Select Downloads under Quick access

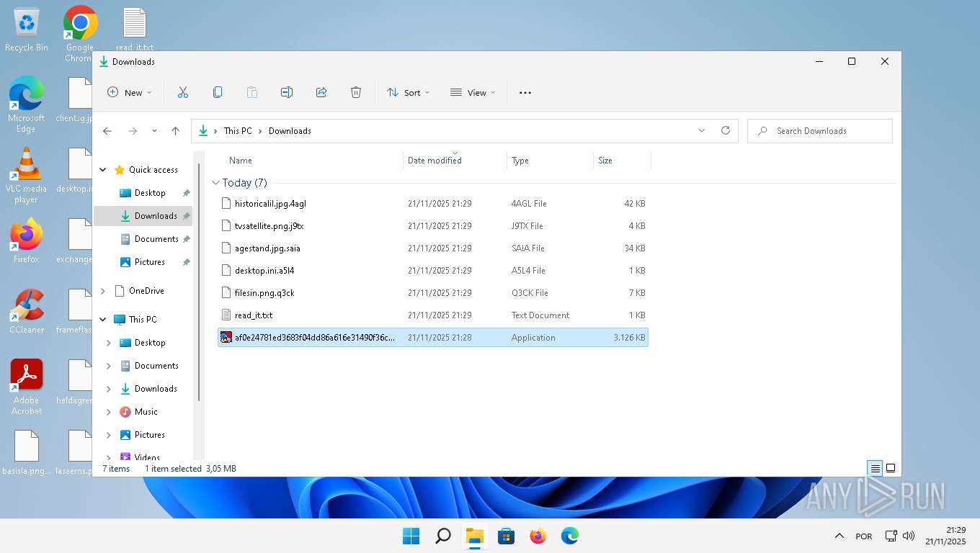click(143, 216)
